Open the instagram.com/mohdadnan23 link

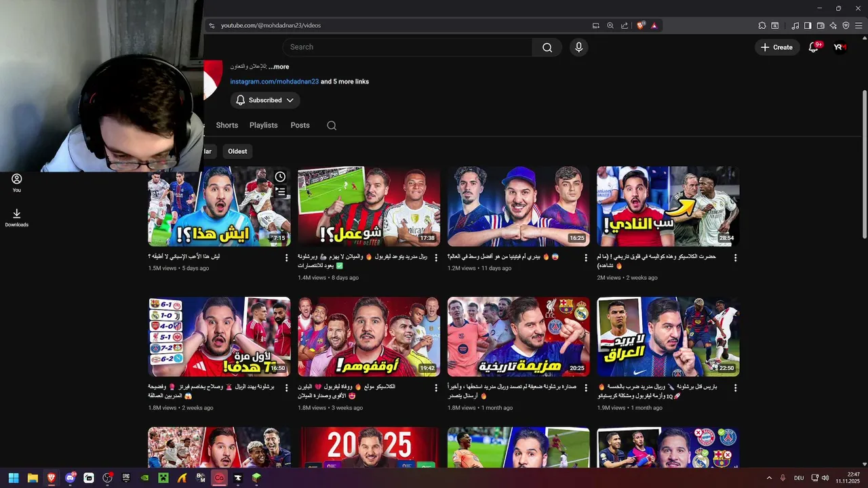click(275, 81)
